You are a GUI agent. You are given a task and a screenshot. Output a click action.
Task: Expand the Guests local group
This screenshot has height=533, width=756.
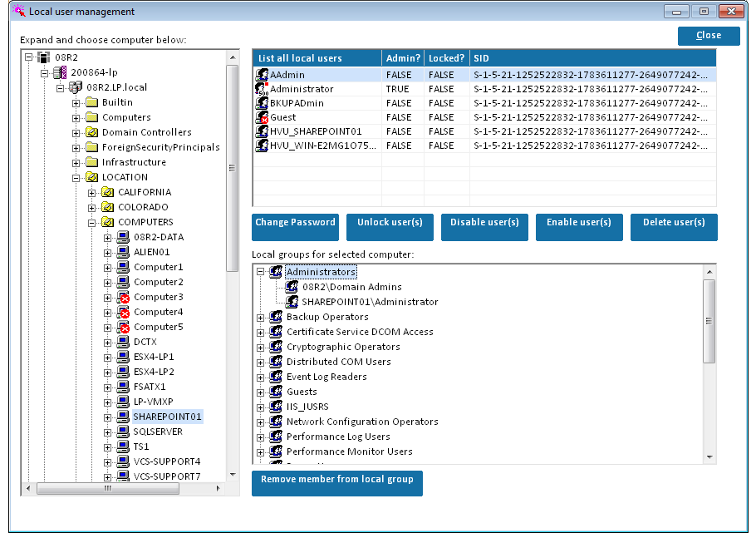(261, 392)
